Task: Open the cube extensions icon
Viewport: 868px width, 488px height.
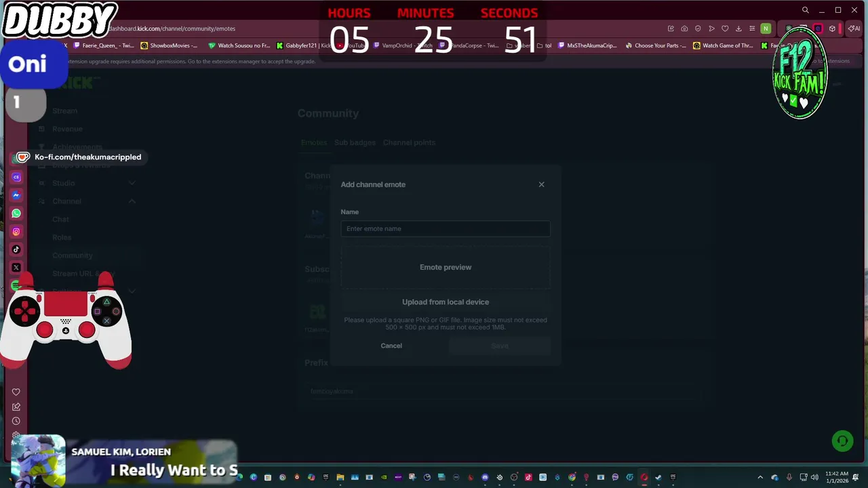Action: [x=832, y=28]
